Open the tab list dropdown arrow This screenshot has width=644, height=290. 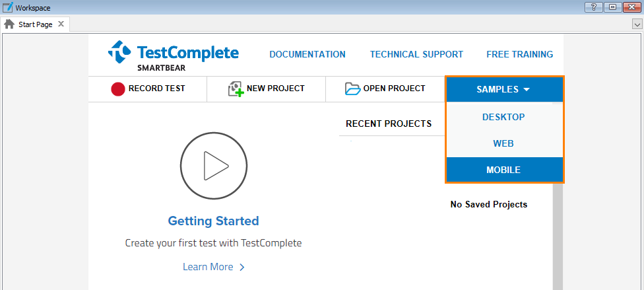[x=637, y=24]
